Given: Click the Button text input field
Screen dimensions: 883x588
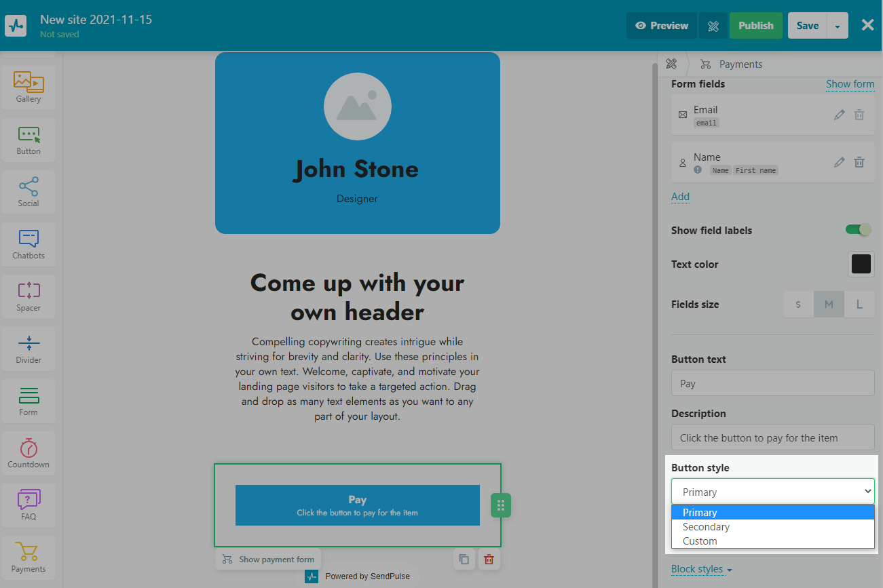Looking at the screenshot, I should pyautogui.click(x=772, y=384).
